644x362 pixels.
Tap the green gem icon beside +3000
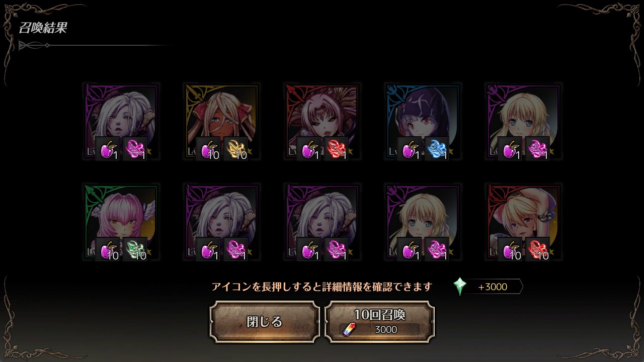coord(459,287)
